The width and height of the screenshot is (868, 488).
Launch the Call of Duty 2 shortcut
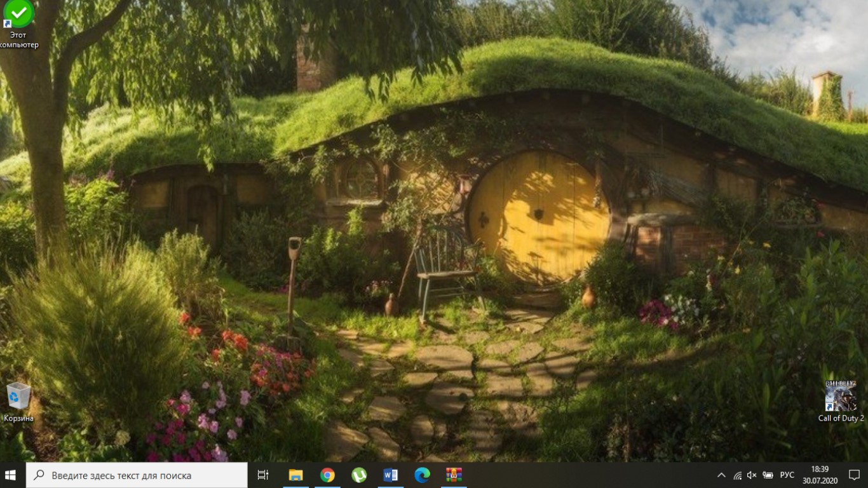(841, 401)
